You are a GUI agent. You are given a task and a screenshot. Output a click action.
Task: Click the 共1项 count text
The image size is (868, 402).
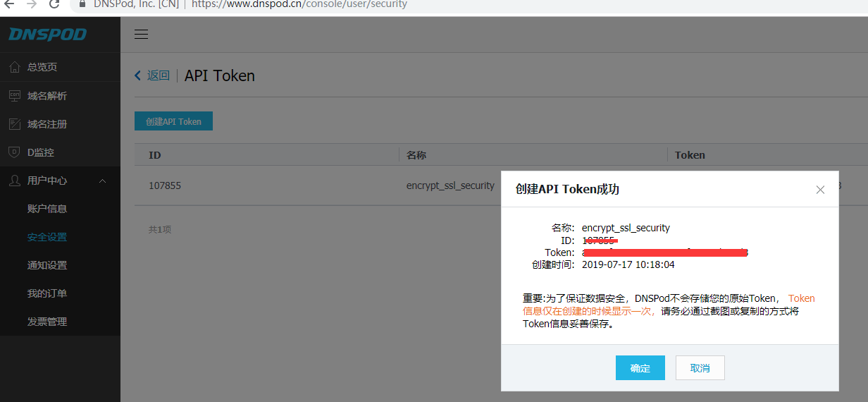click(x=160, y=229)
